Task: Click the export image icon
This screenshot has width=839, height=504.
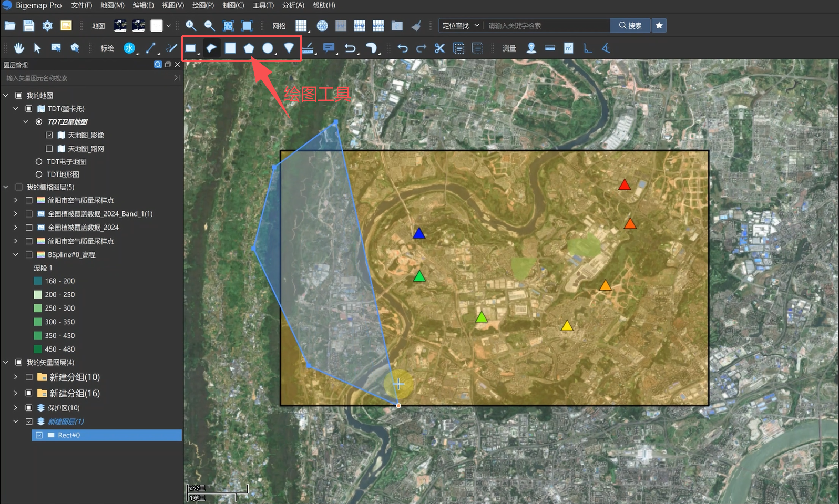Action: [66, 25]
